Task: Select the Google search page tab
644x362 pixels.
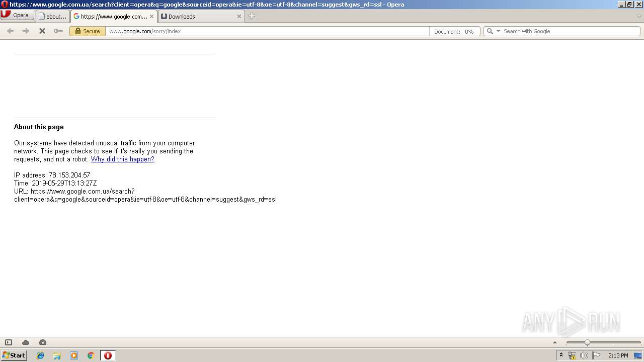Action: click(x=114, y=16)
